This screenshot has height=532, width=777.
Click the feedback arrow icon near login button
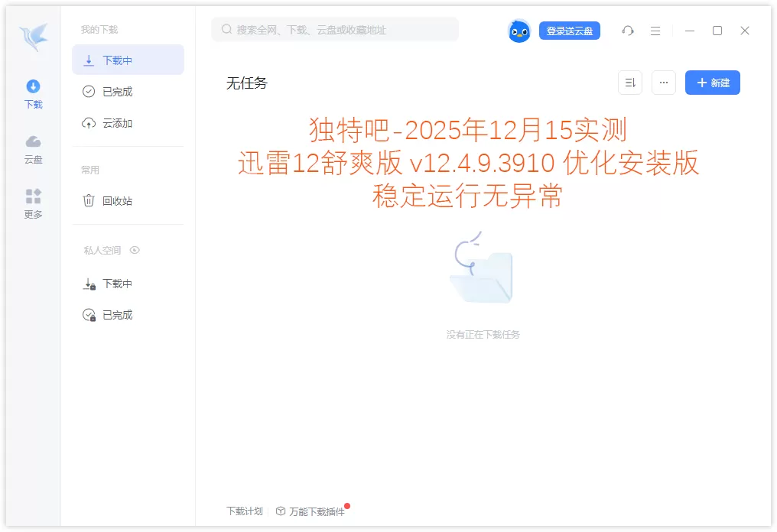pyautogui.click(x=628, y=31)
